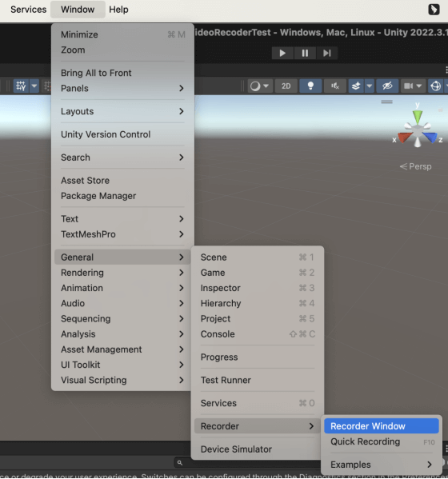Viewport: 448px width, 479px height.
Task: Select the General submenu entry
Action: tap(122, 257)
